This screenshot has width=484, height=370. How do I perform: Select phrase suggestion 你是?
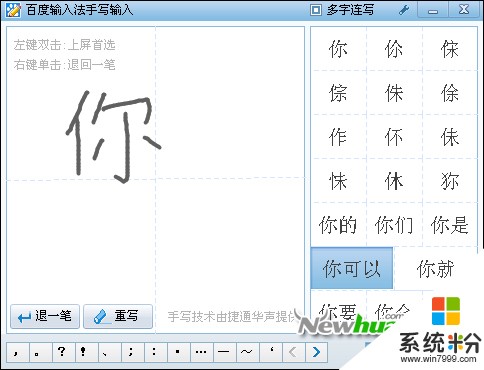[x=450, y=225]
